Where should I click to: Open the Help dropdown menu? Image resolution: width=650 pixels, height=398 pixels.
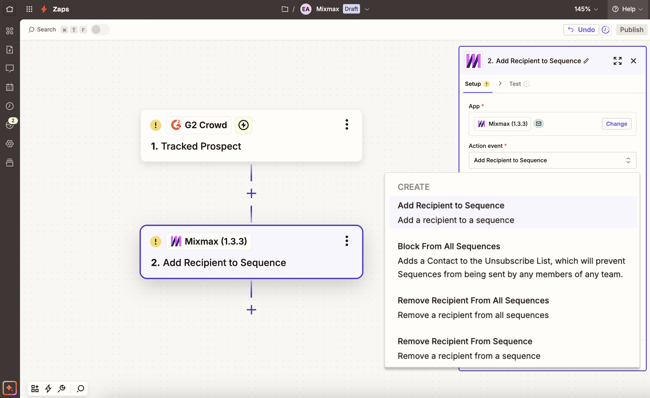coord(627,9)
